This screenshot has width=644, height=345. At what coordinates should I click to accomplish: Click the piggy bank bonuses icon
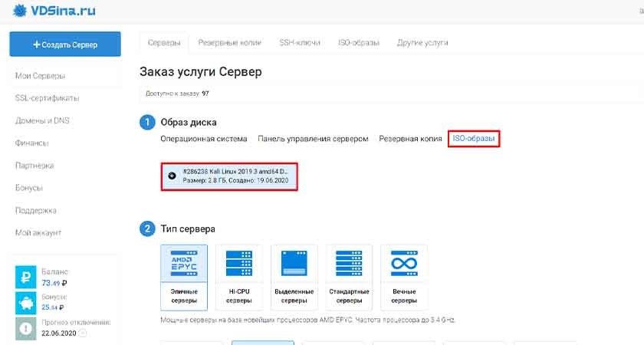26,303
